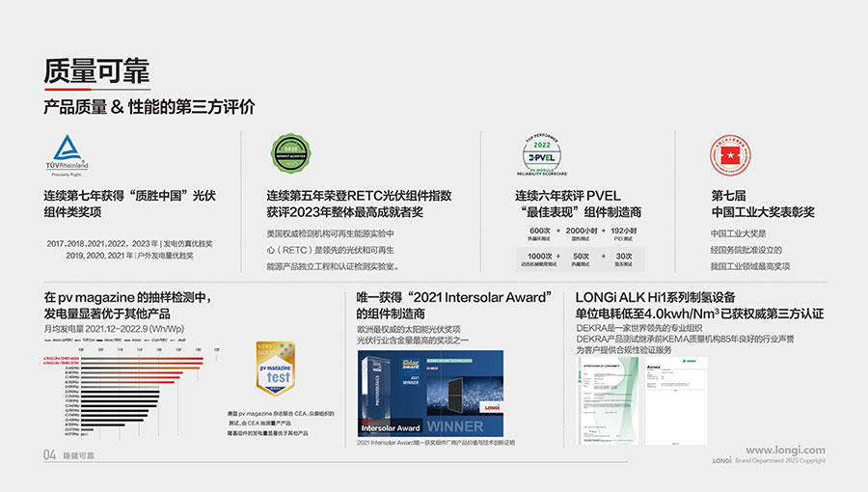Screen dimensions: 868x492
Task: Click the Brand Department 2023 Copyright text
Action: pyautogui.click(x=780, y=460)
